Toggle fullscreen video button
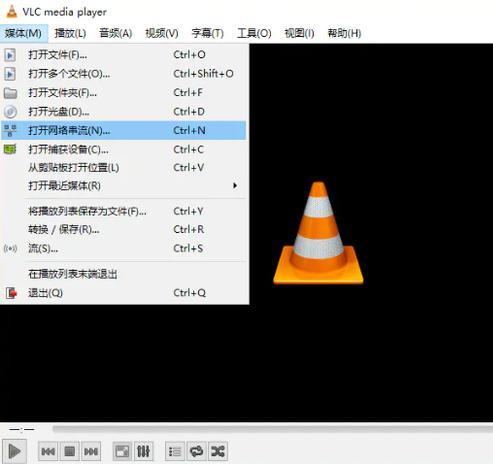Image resolution: width=493 pixels, height=464 pixels. pos(122,451)
